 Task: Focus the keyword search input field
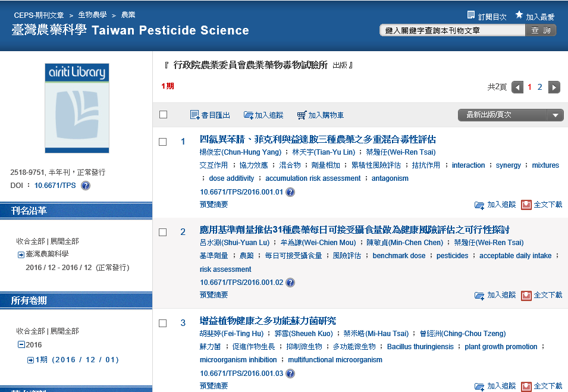453,30
